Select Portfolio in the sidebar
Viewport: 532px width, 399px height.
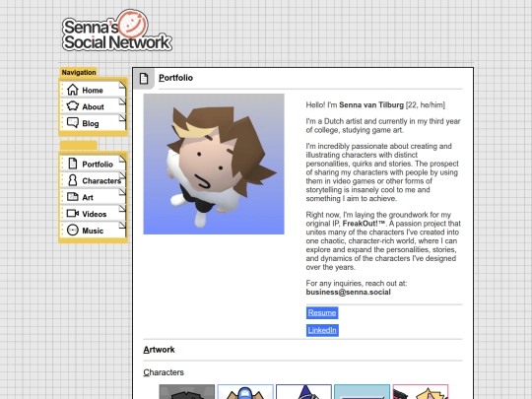click(93, 164)
